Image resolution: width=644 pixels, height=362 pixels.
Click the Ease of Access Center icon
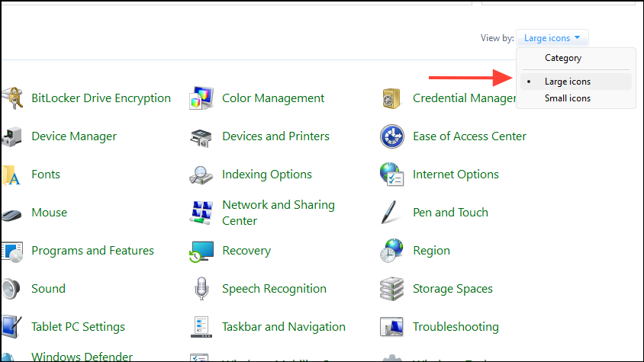pyautogui.click(x=392, y=136)
